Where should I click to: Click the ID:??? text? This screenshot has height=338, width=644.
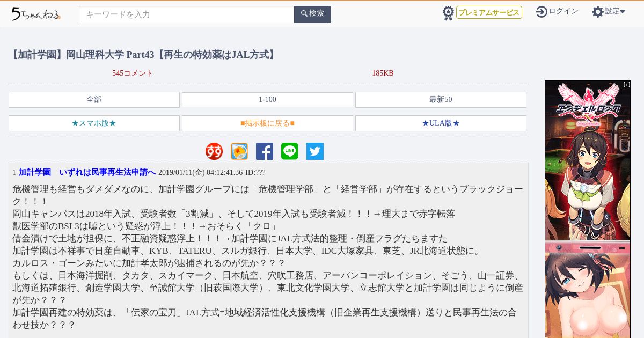coord(255,173)
